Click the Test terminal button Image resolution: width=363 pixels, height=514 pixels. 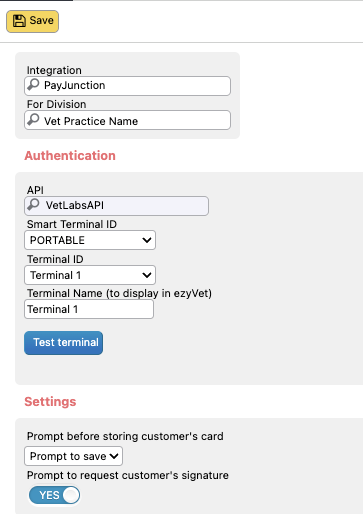tap(63, 343)
